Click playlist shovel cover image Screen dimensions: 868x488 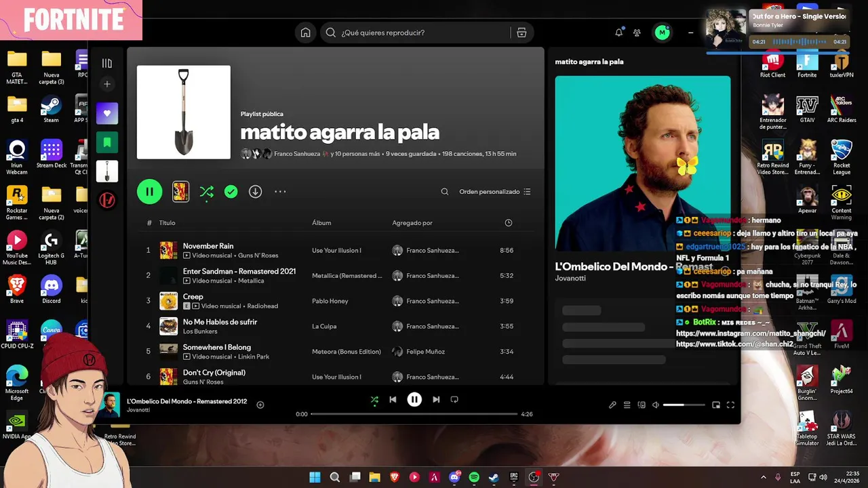point(184,112)
